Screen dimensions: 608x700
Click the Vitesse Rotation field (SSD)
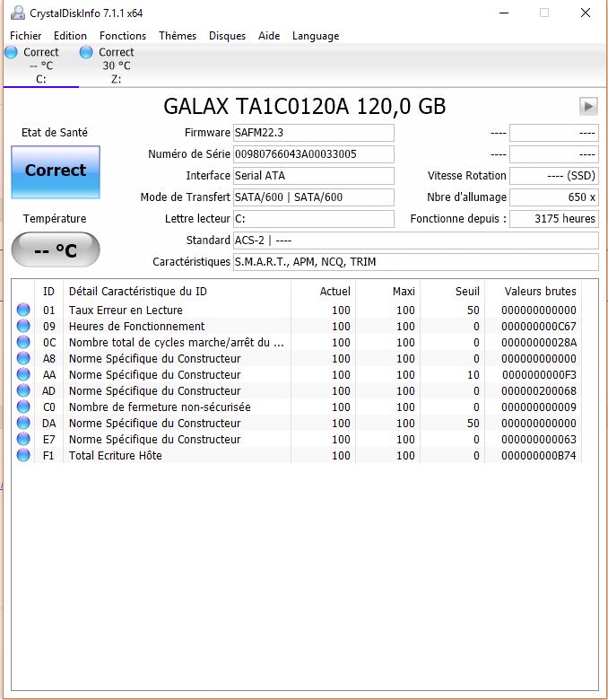click(x=553, y=175)
